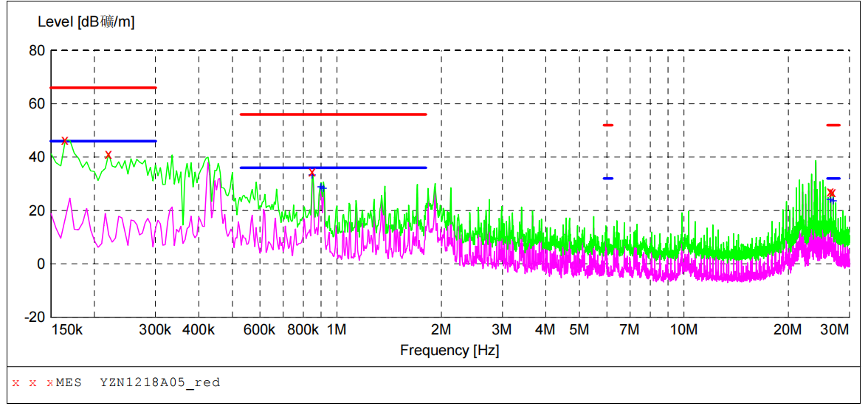This screenshot has height=412, width=868.
Task: Select the blue plus marker near 27 MHz
Action: [832, 200]
